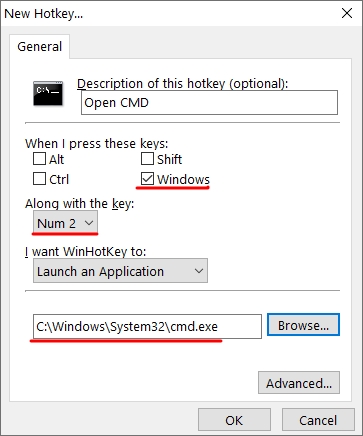The height and width of the screenshot is (436, 363).
Task: Click the Description of this hotkey label
Action: coord(182,84)
